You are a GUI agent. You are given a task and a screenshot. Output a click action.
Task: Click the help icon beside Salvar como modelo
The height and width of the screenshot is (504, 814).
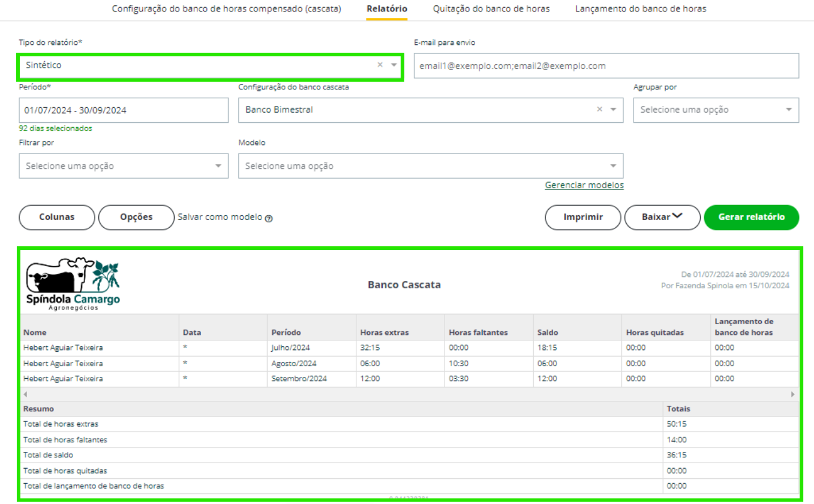[269, 219]
